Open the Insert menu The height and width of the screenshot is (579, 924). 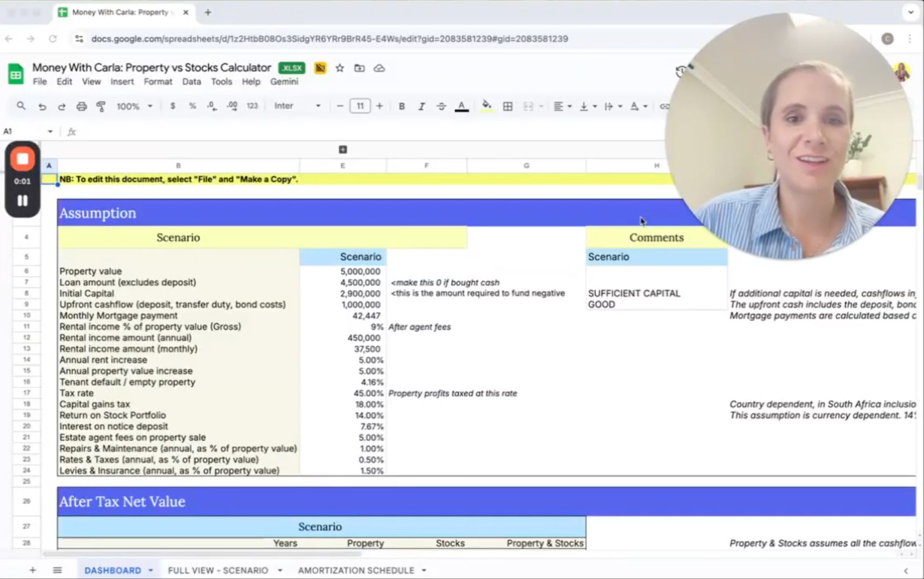click(x=122, y=82)
